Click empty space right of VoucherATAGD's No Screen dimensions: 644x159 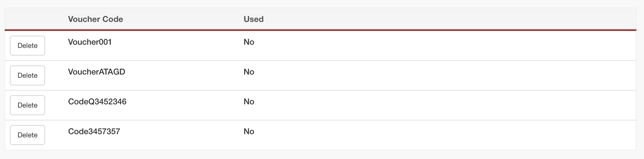coord(439,75)
